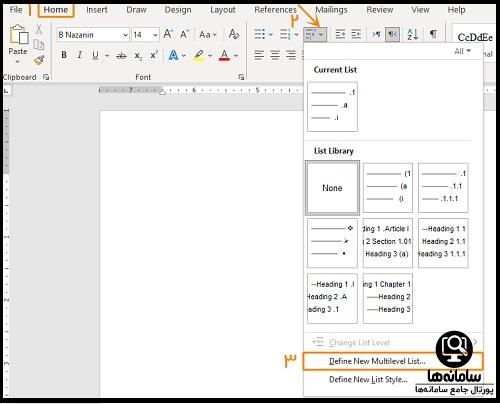Image resolution: width=500 pixels, height=404 pixels.
Task: Expand the highlight color arrow
Action: (x=210, y=55)
